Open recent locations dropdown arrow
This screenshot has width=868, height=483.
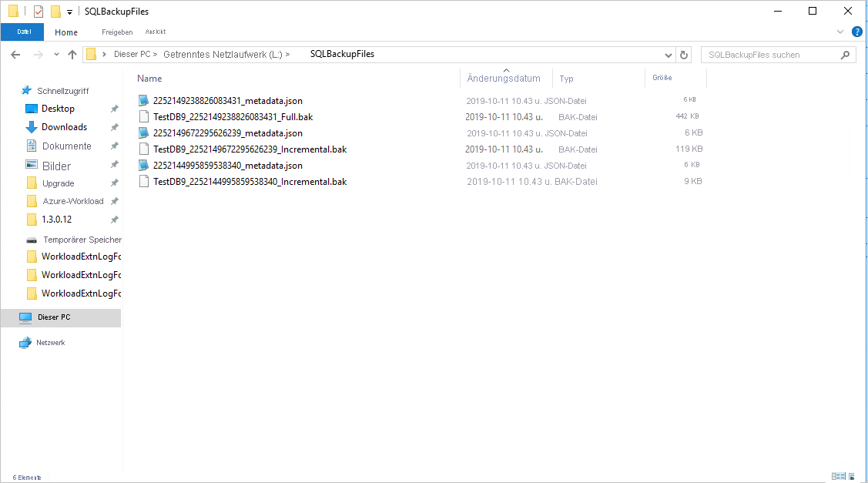tap(56, 54)
